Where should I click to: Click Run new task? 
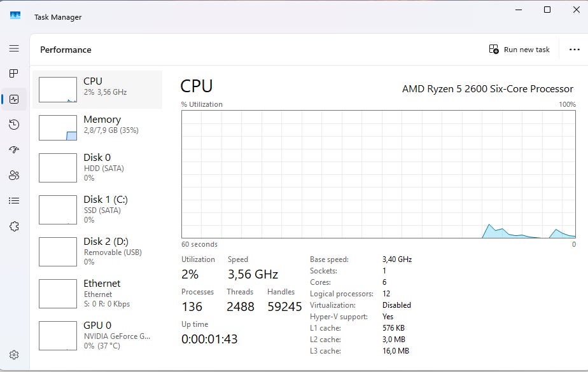click(519, 50)
